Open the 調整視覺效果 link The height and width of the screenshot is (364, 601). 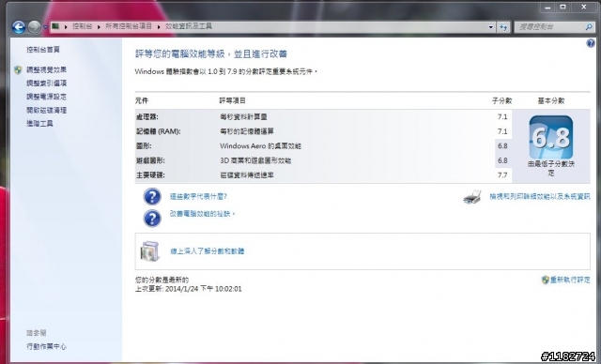click(x=46, y=69)
